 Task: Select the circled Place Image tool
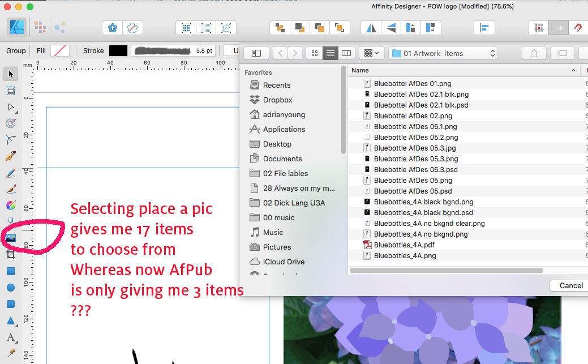(x=10, y=238)
